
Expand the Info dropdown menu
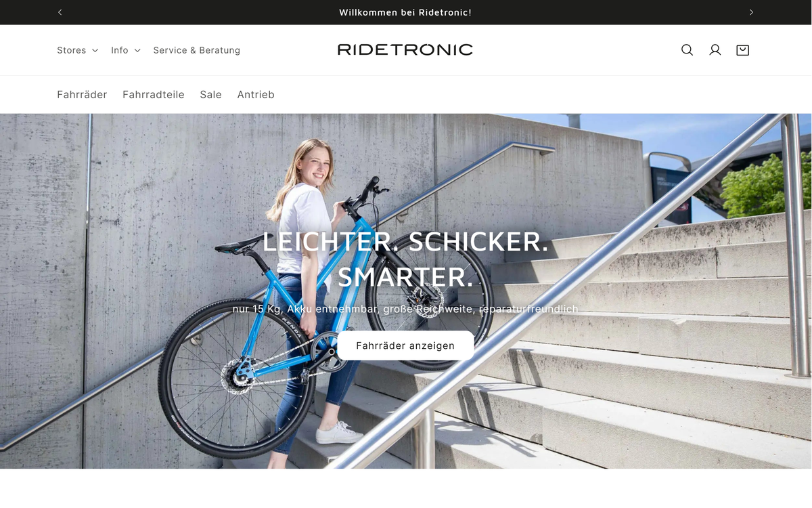pos(126,50)
